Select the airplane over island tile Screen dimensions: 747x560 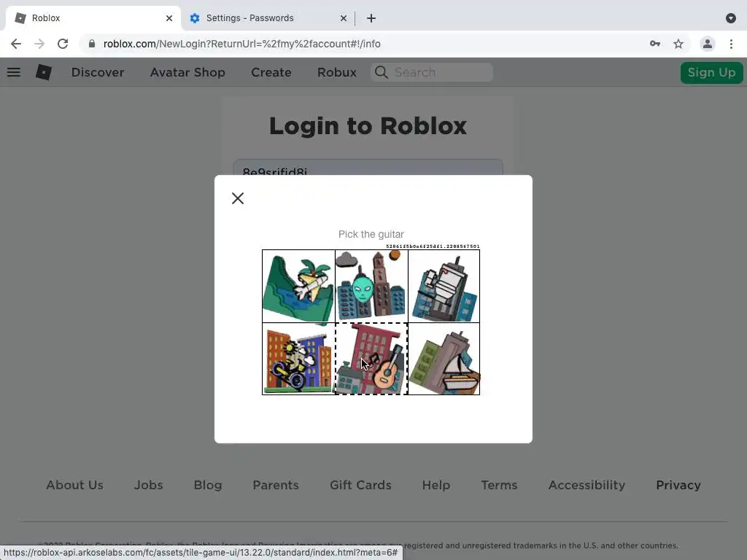298,286
